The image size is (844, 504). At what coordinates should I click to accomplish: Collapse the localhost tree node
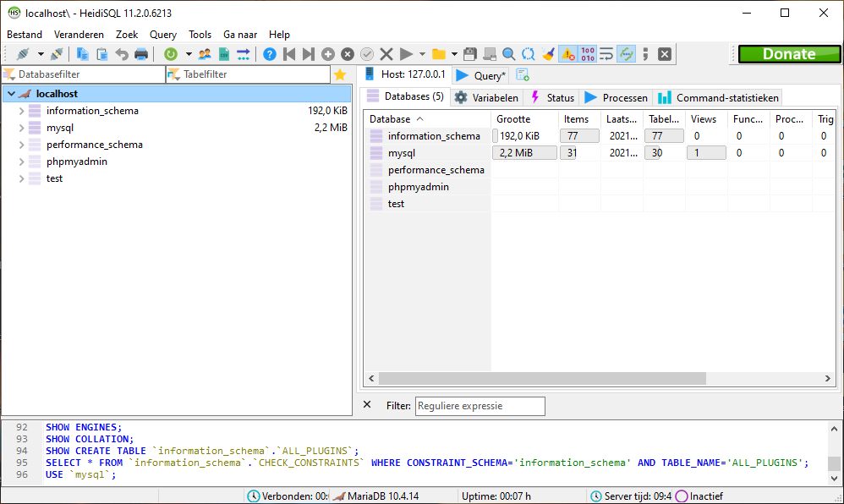pos(11,94)
